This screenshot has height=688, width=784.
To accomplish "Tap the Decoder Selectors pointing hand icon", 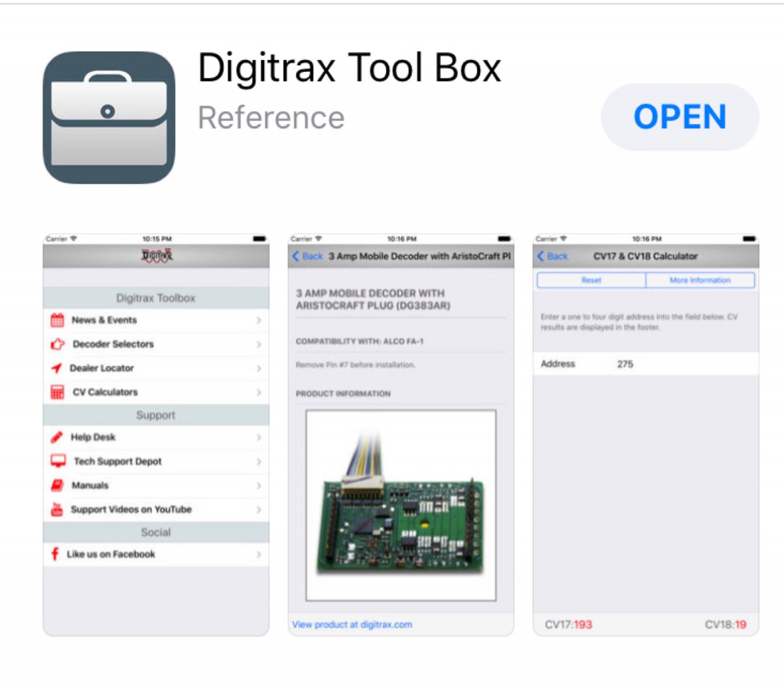I will [57, 344].
